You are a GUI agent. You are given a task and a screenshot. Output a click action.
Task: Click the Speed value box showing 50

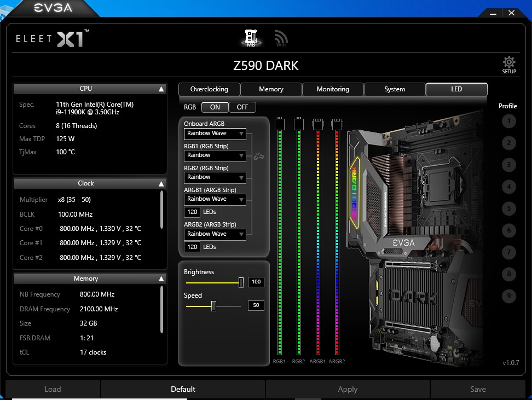pyautogui.click(x=256, y=305)
